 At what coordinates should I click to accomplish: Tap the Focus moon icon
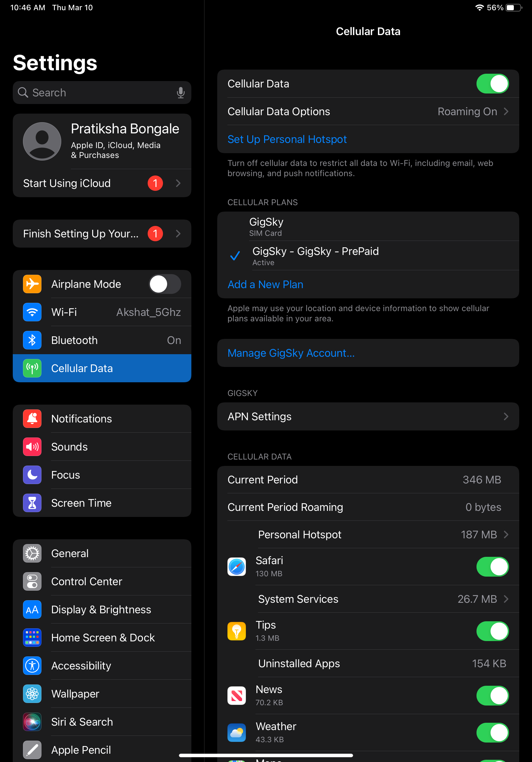pyautogui.click(x=32, y=475)
